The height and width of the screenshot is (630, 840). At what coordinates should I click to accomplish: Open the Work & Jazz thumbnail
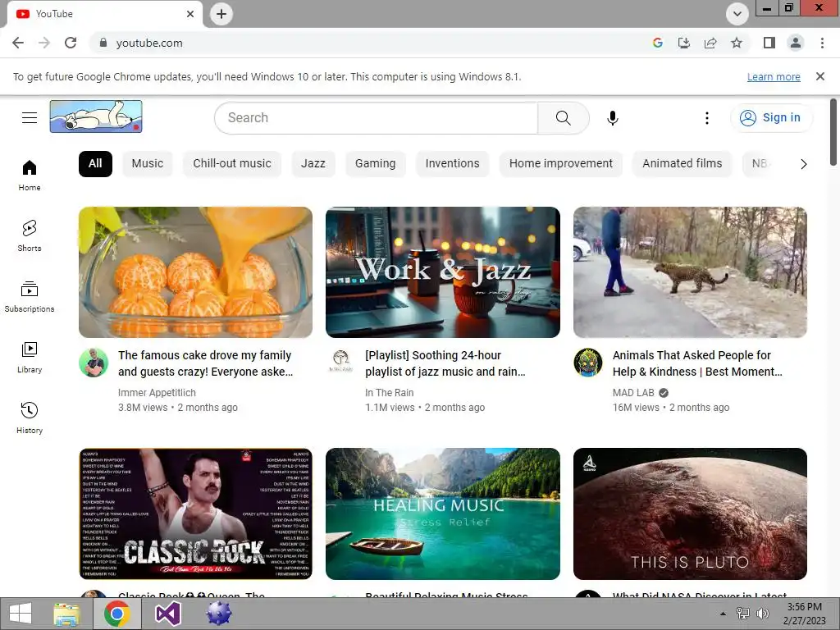[x=442, y=272]
